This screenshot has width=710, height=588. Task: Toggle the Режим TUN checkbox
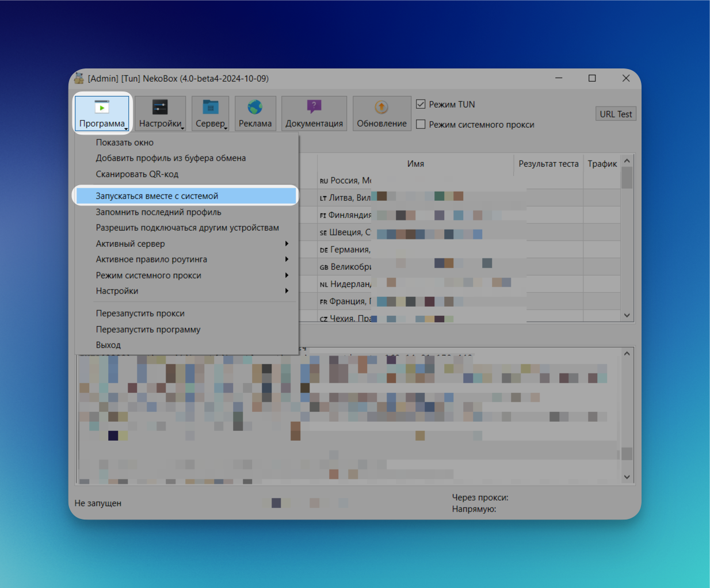pyautogui.click(x=421, y=104)
